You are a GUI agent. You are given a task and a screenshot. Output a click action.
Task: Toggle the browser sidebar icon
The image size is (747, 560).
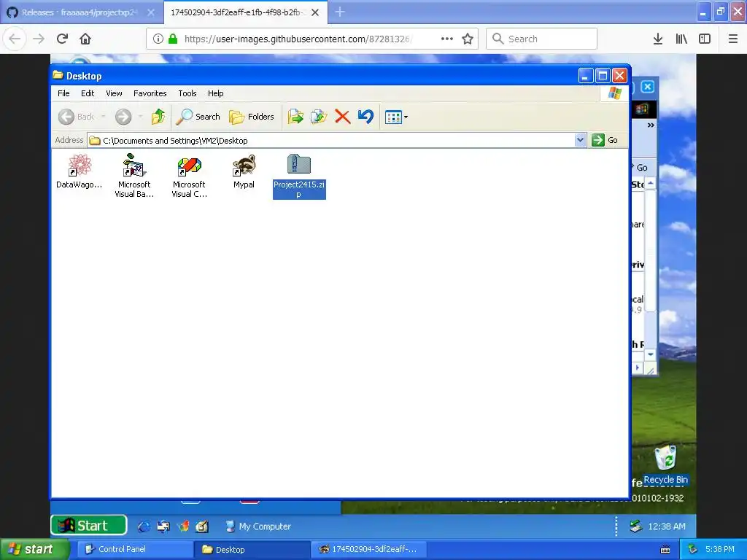pyautogui.click(x=705, y=39)
